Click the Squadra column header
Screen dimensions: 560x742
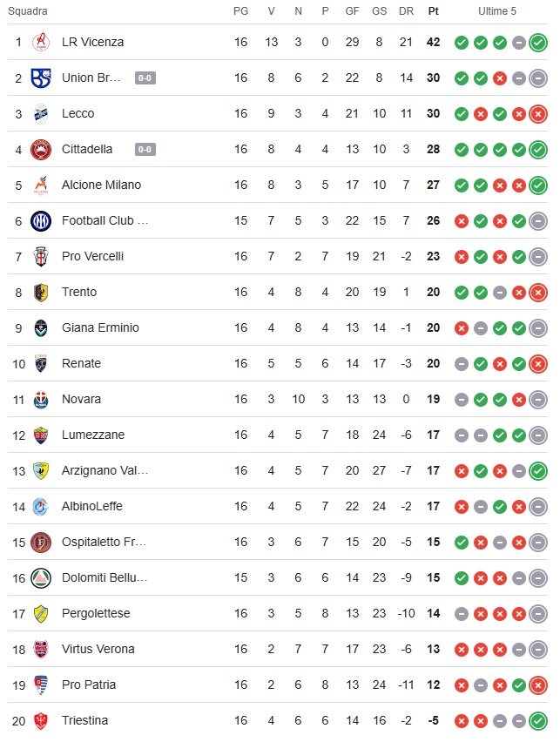(28, 11)
